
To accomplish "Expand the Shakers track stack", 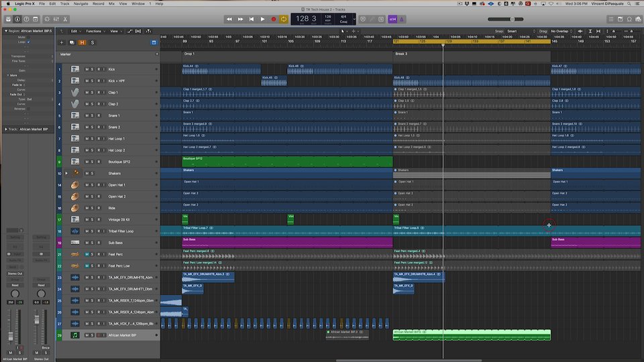I will click(x=66, y=173).
